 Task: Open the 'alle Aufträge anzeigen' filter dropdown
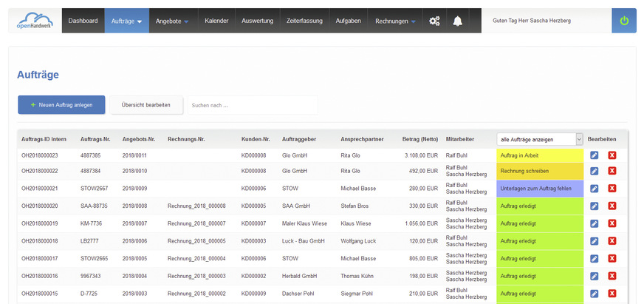[x=540, y=139]
